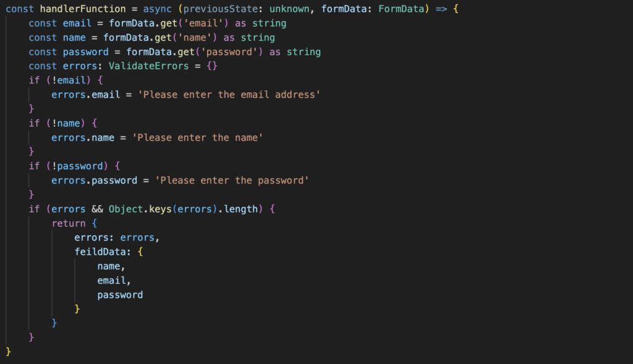The image size is (633, 364).
Task: Click the feildData property key
Action: [100, 252]
